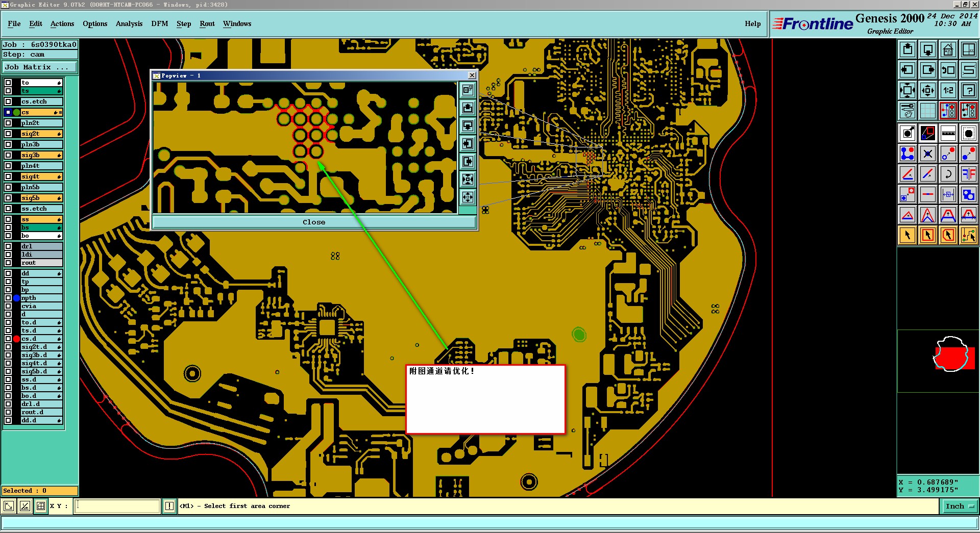Click the X Y coordinate input field
Viewport: 980px width, 533px height.
pos(117,506)
